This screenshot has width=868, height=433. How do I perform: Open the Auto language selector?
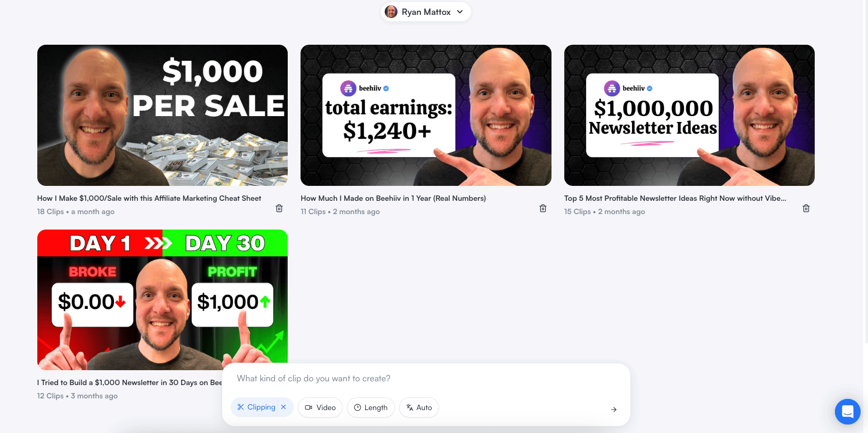click(x=419, y=407)
